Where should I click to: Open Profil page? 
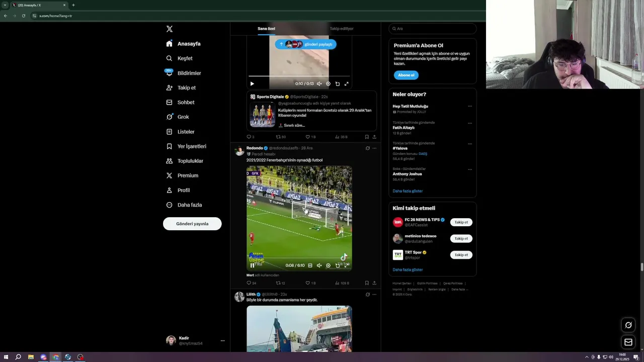(x=178, y=190)
